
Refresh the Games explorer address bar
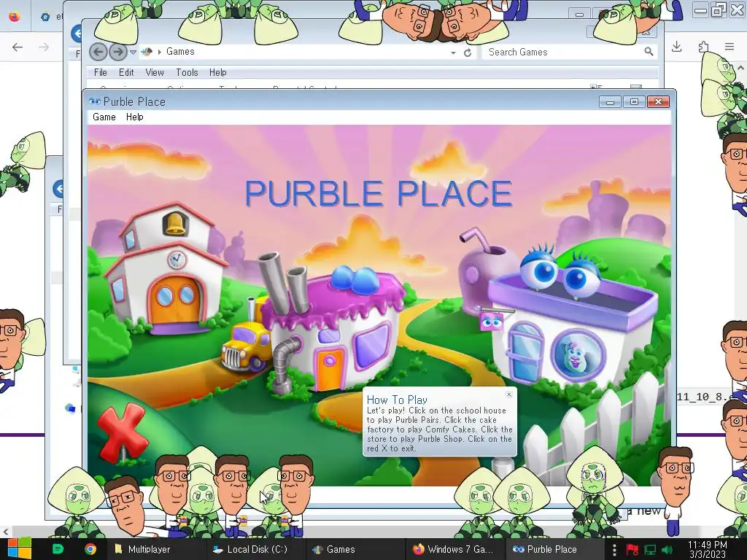[x=468, y=52]
